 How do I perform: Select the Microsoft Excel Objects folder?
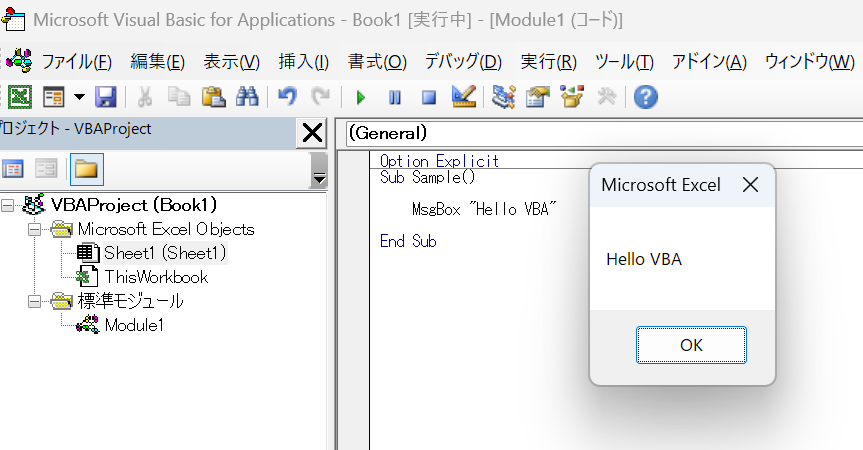point(166,229)
